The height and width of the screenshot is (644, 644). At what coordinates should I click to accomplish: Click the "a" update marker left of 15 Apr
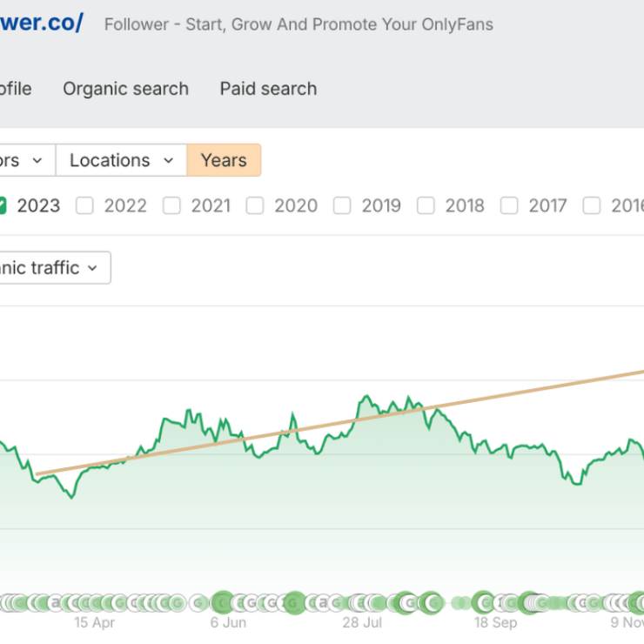(x=55, y=603)
